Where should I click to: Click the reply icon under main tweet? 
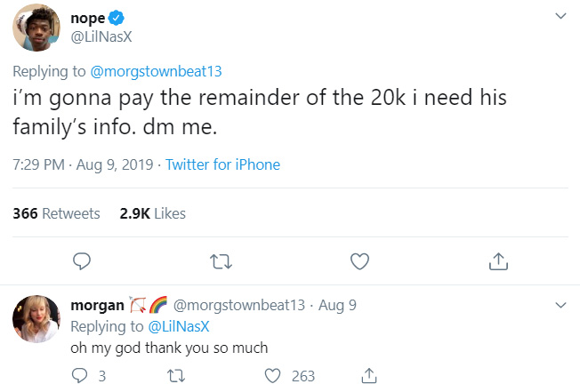pyautogui.click(x=81, y=261)
